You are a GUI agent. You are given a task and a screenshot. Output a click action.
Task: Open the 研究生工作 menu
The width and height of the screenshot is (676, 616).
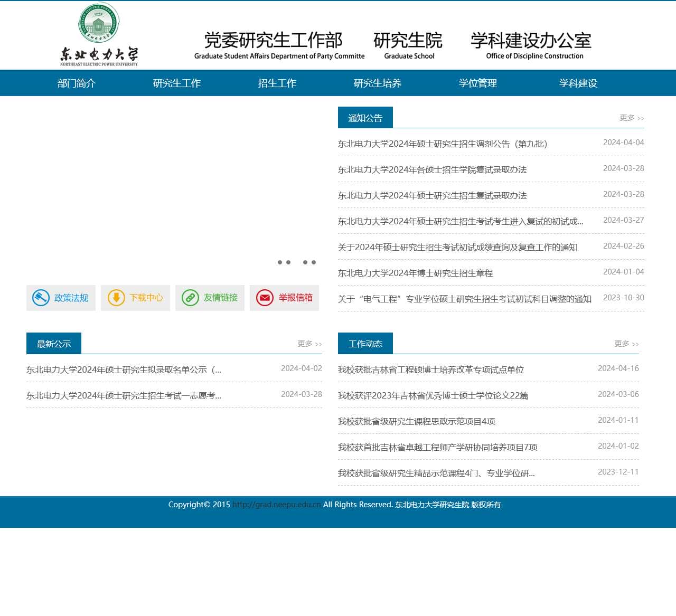[177, 83]
